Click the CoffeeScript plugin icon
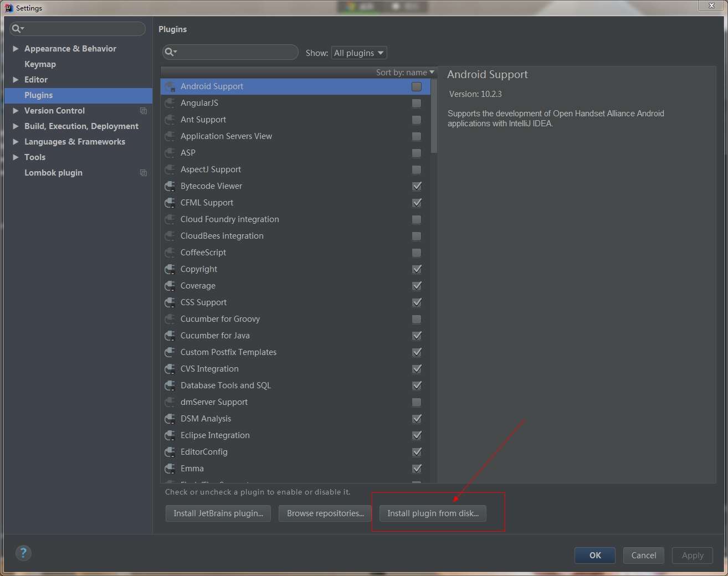Viewport: 728px width, 576px height. tap(170, 253)
